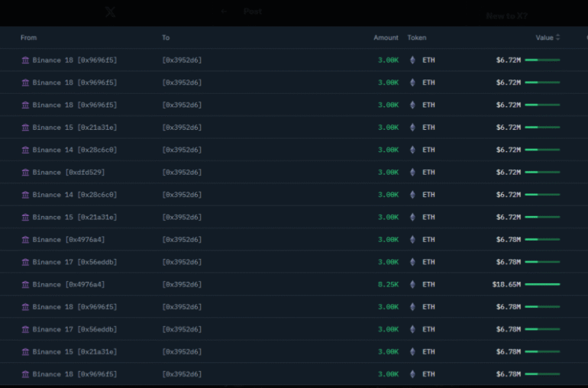Open recipient [0x3952d6] in the first row
Screen dimensions: 588x388
[x=182, y=60]
